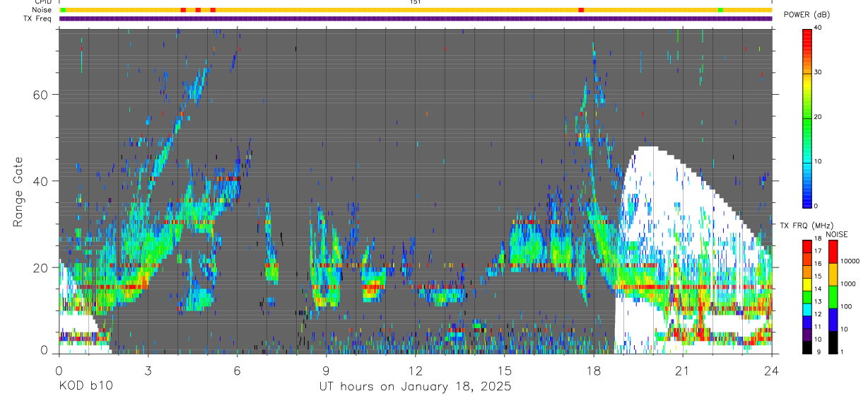Click the 13 value on TX FRQ legend
This screenshot has height=401, width=868.
[818, 301]
